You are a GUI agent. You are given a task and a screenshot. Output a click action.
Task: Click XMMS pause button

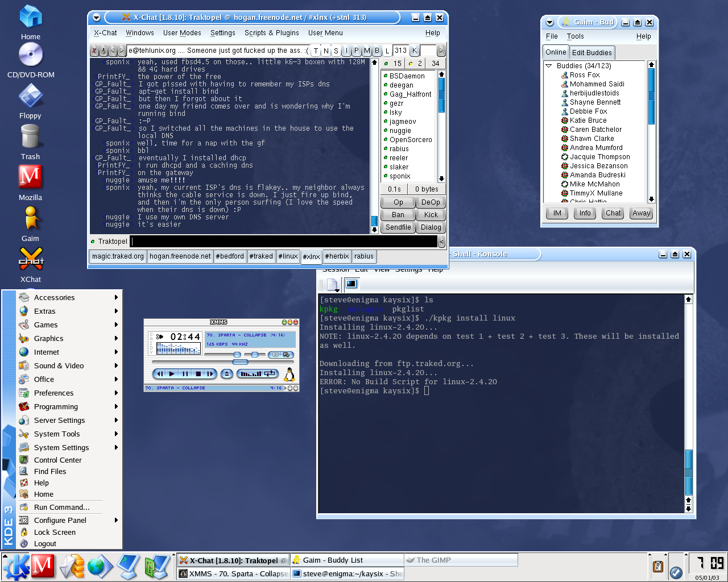tap(185, 373)
